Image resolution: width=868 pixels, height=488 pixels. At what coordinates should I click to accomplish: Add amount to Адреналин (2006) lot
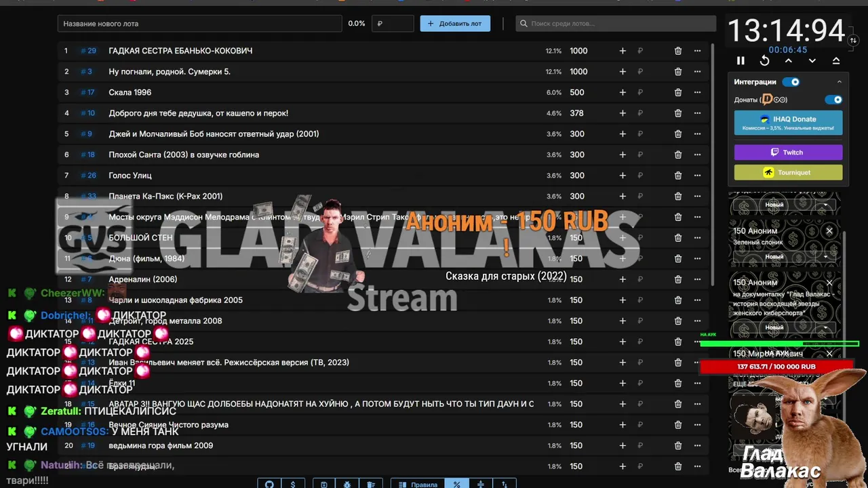point(623,279)
